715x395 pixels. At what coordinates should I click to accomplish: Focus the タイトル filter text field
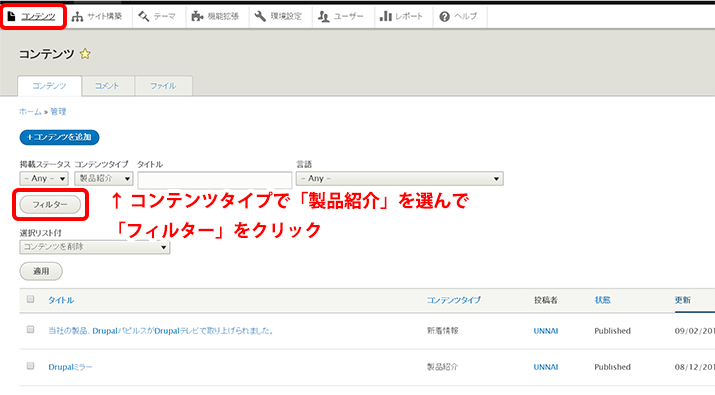pyautogui.click(x=214, y=180)
